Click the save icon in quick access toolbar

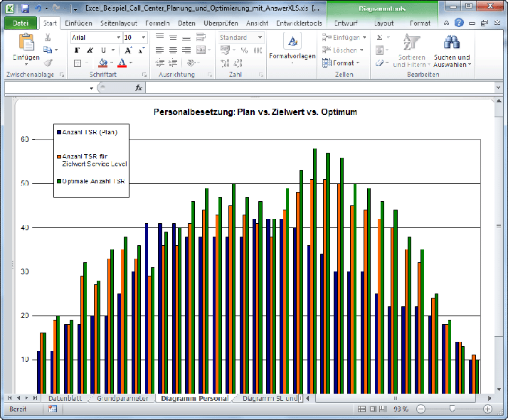click(x=25, y=8)
